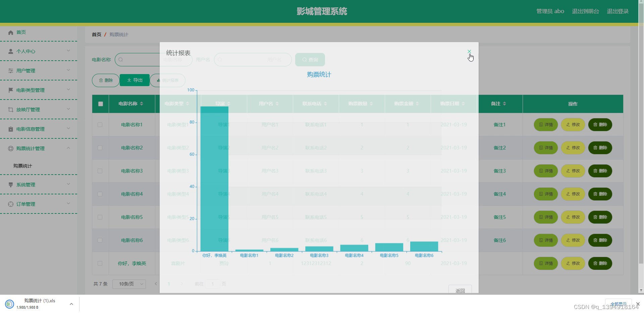644x313 pixels.
Task: Click the 电影名称 search input field
Action: pos(154,60)
